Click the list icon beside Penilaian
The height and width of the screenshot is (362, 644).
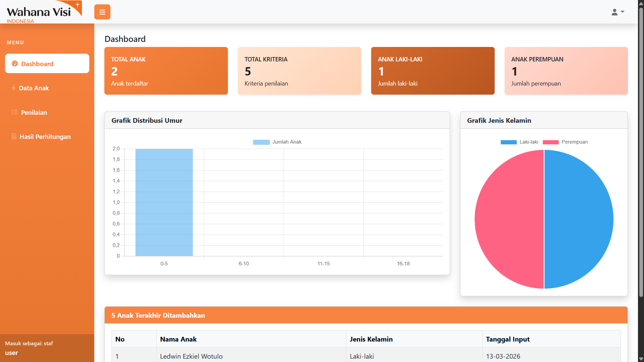pos(15,112)
